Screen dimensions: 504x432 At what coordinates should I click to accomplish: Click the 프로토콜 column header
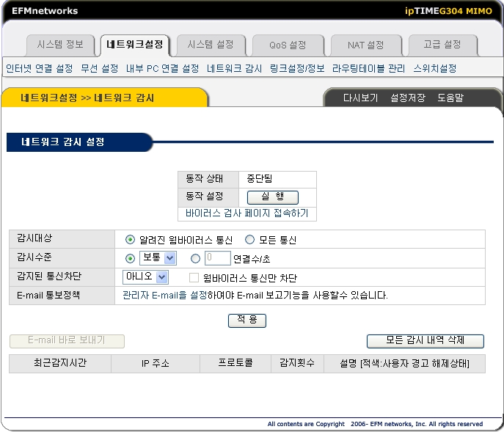[235, 364]
